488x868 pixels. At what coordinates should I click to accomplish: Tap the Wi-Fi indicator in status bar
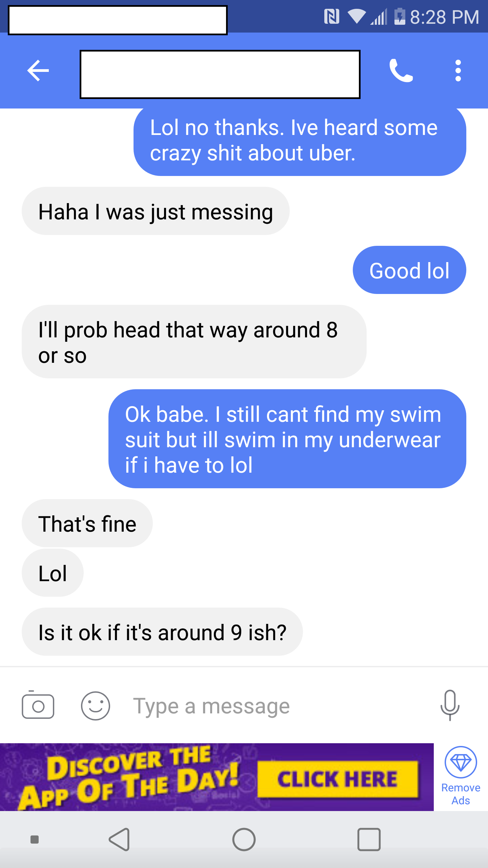click(357, 16)
